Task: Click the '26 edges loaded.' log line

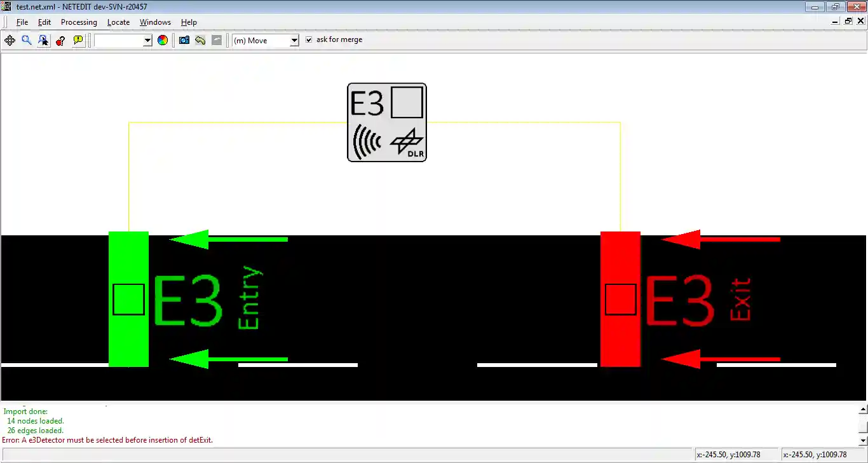Action: click(x=36, y=431)
